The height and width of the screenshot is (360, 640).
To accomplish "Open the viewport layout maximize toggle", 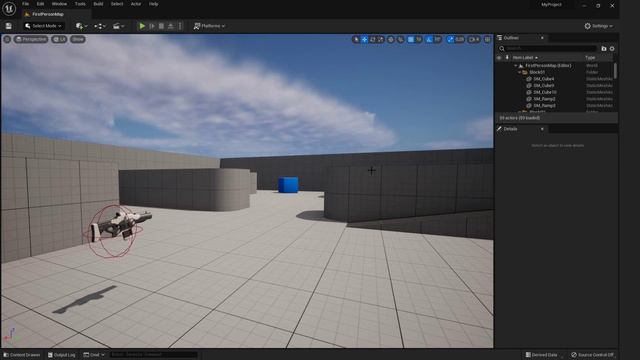I will tap(487, 39).
